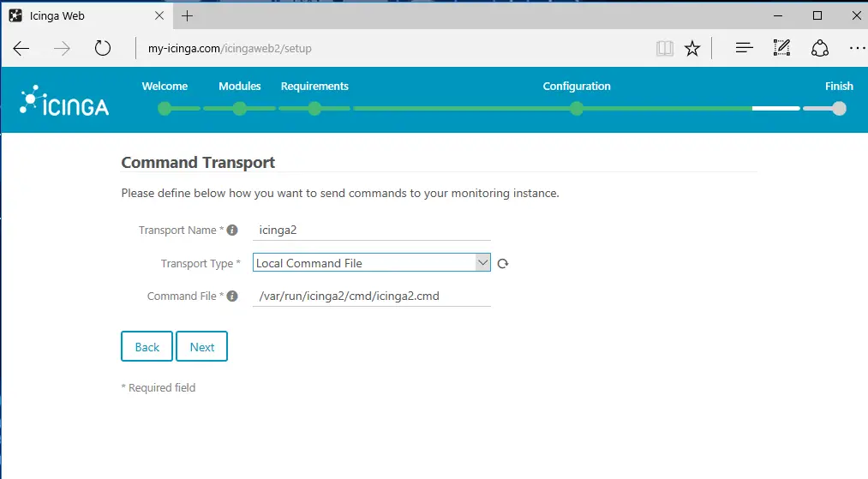Jump to the Configuration wizard step
The image size is (868, 479).
(577, 87)
